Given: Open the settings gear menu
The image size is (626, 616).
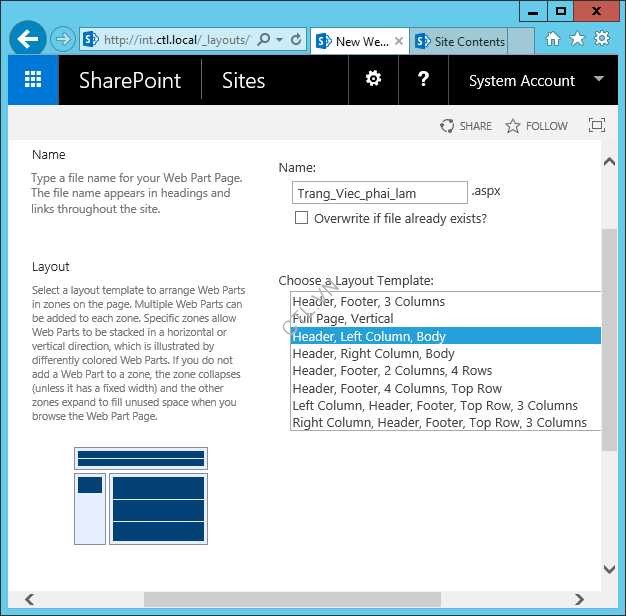Looking at the screenshot, I should [x=373, y=79].
